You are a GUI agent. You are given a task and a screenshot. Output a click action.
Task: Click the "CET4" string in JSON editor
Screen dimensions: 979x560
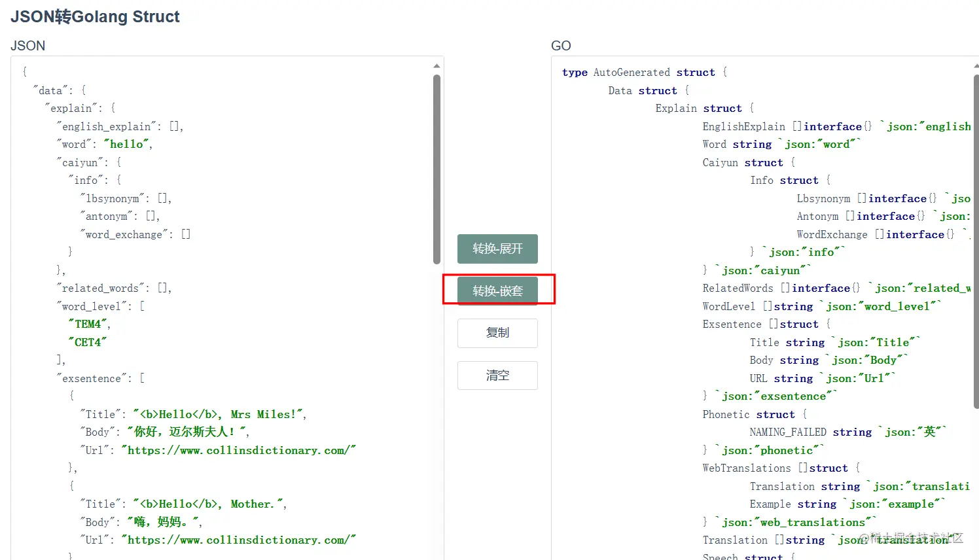click(87, 342)
